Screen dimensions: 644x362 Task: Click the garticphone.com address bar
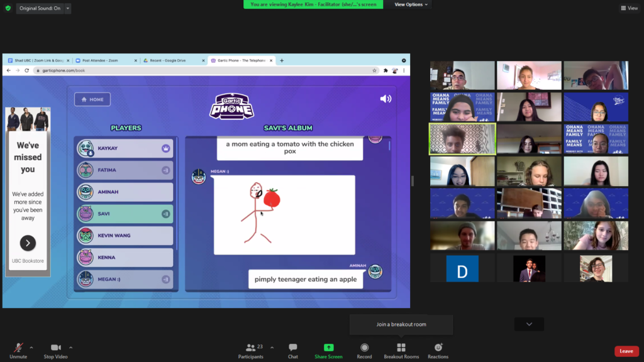click(203, 70)
